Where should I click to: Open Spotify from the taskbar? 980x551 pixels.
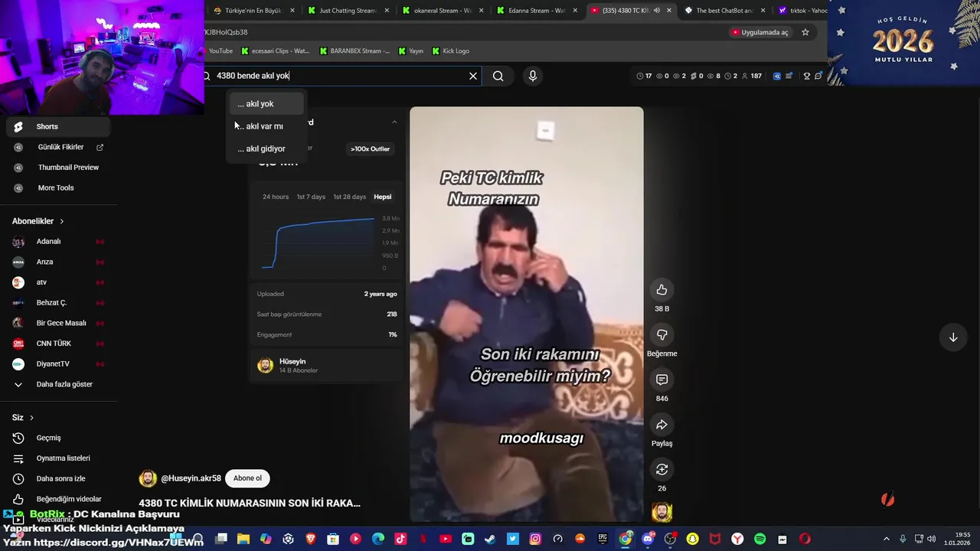759,539
